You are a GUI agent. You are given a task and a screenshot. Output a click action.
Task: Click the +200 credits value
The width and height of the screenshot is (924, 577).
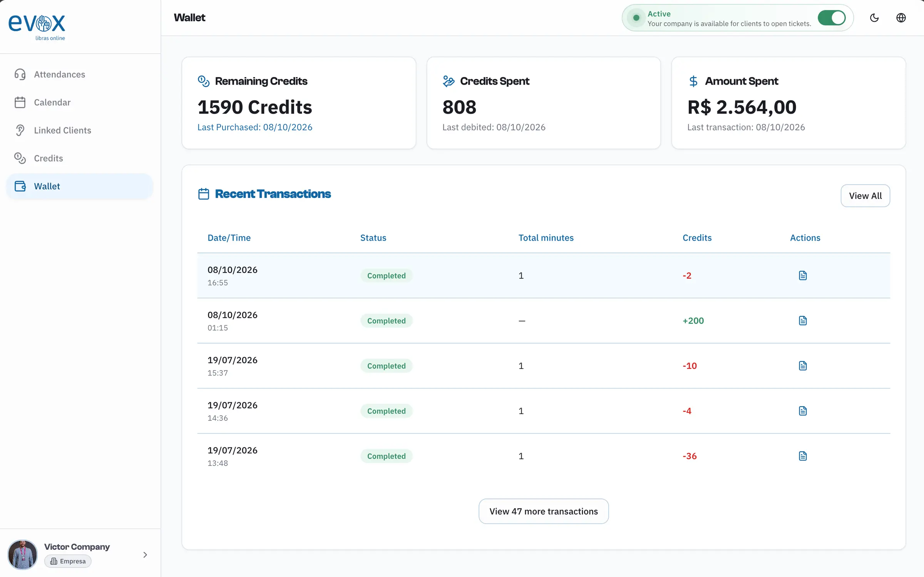(693, 321)
